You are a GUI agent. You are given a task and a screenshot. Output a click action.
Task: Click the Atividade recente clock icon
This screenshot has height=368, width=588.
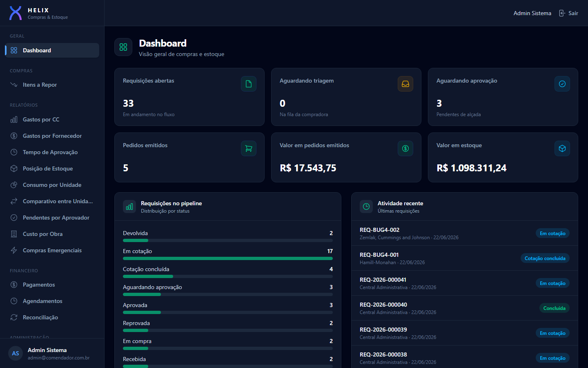(366, 206)
